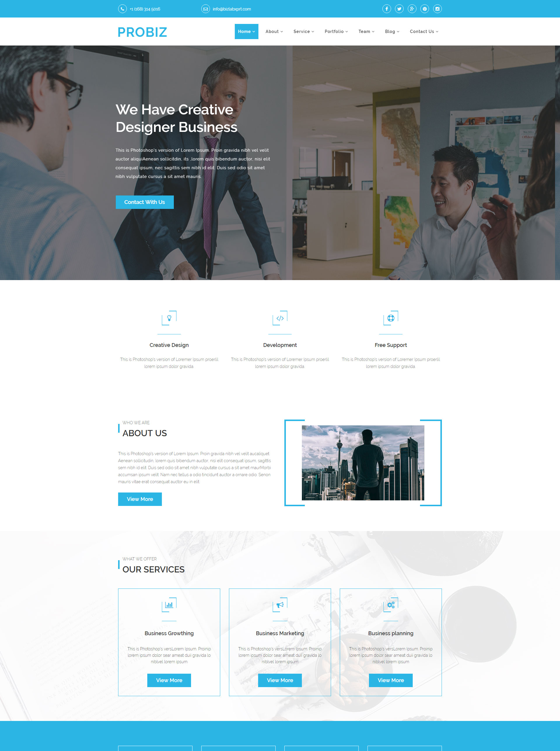Click the Development code icon
The image size is (560, 751).
click(279, 318)
